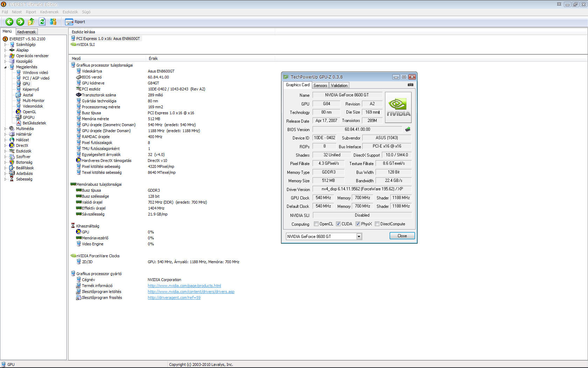Toggle the PhysX checkbox
Screen dimensions: 588x368
pos(358,224)
